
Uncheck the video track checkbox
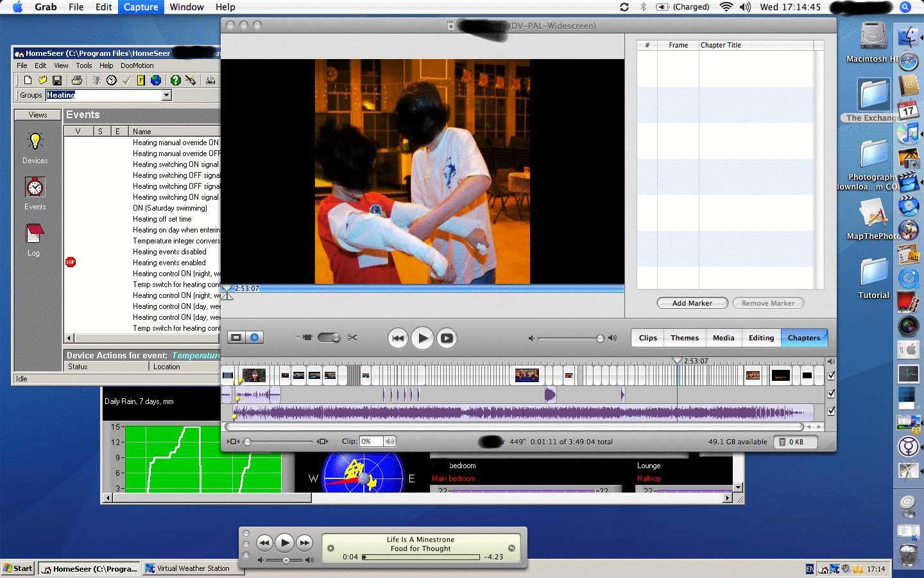[831, 376]
